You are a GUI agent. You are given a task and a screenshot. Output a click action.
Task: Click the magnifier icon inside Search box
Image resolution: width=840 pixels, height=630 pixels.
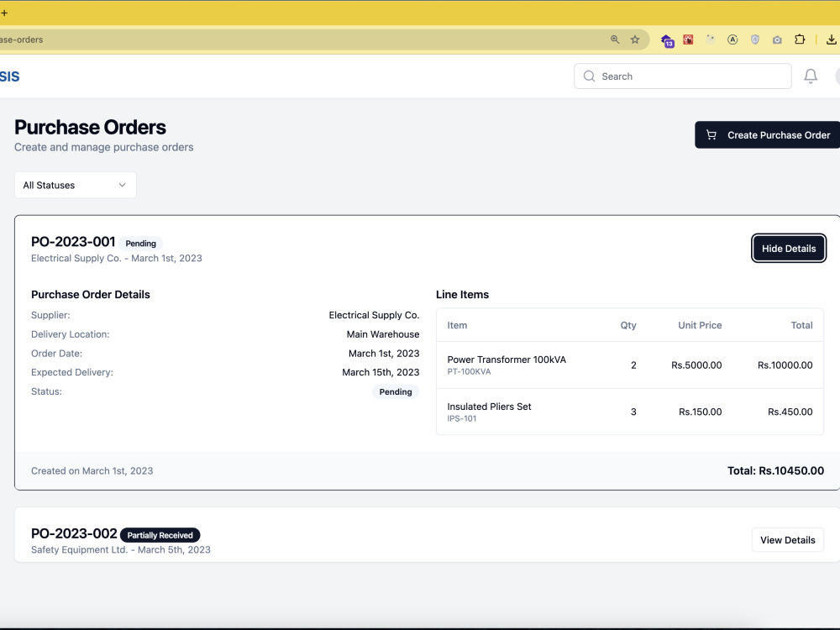pyautogui.click(x=589, y=76)
